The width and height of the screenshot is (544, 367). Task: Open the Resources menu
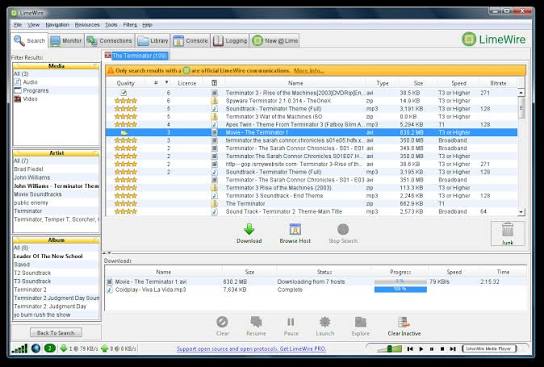(87, 25)
